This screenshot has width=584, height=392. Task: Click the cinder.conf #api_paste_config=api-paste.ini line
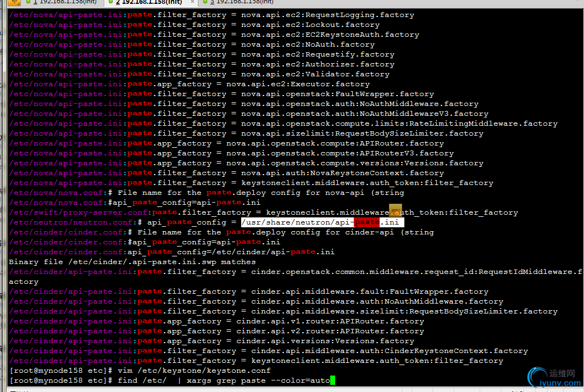click(144, 242)
